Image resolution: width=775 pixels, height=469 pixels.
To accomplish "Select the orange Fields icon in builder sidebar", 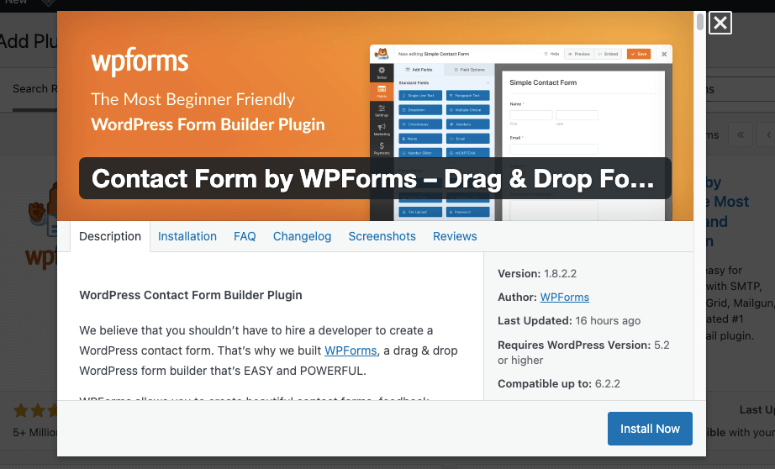I will pos(382,90).
